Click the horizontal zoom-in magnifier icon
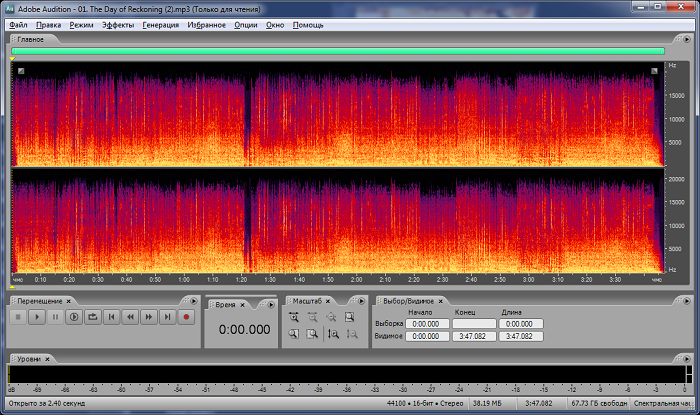 tap(294, 317)
